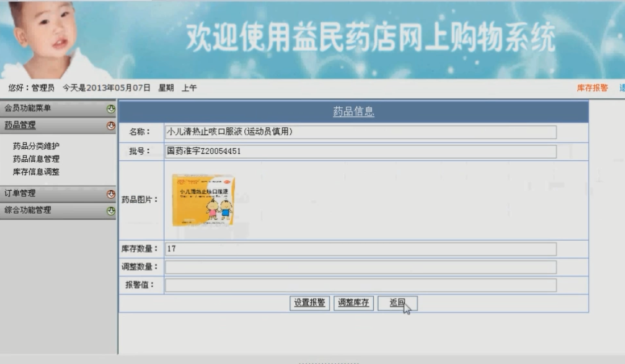This screenshot has height=364, width=625.
Task: Click into the 调整数量 input field
Action: pos(361,267)
